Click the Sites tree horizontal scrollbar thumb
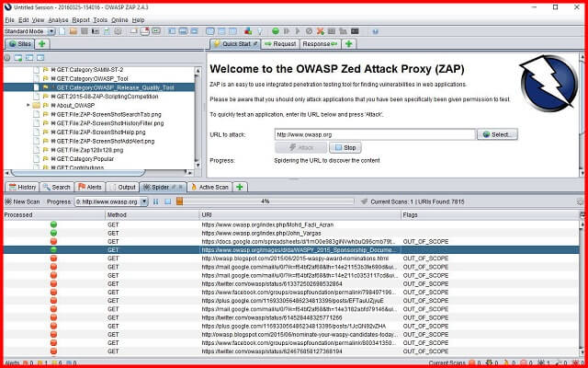This screenshot has height=368, width=588. tap(78, 173)
